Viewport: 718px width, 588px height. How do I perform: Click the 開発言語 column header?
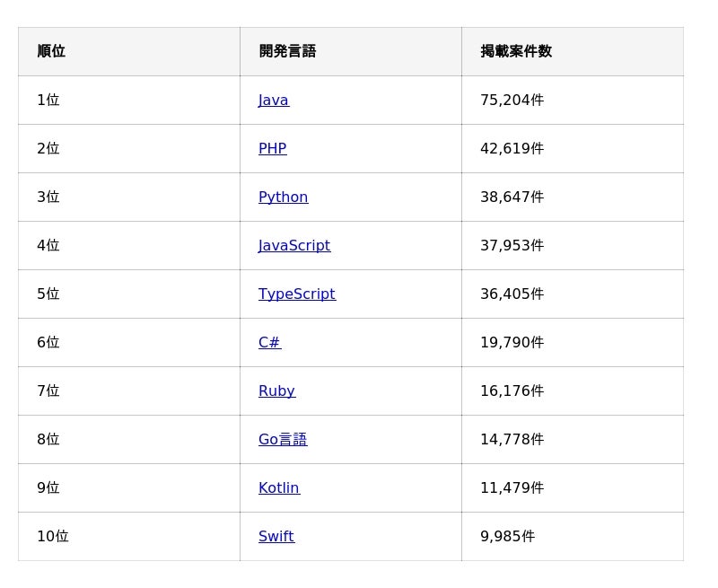287,52
